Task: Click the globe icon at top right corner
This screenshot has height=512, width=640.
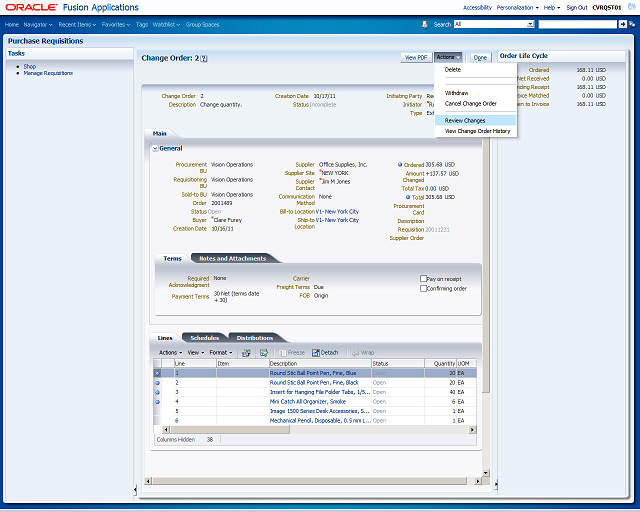Action: pos(631,7)
